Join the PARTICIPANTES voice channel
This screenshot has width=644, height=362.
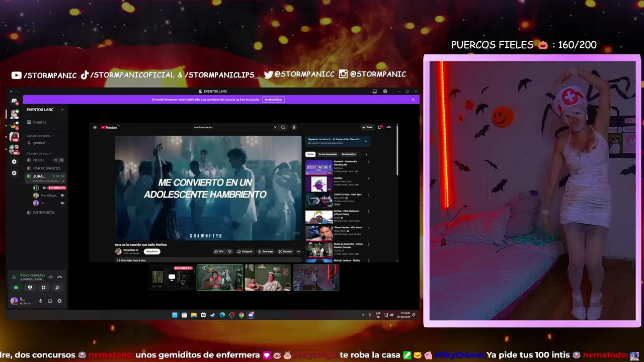coord(45,168)
